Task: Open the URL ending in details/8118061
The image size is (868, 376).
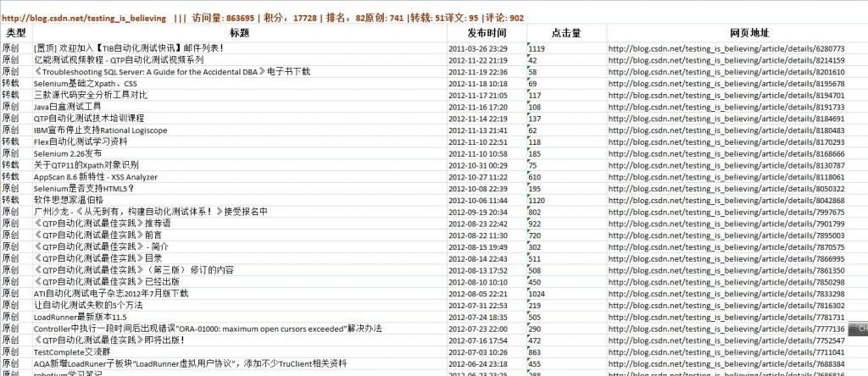Action: click(x=726, y=177)
